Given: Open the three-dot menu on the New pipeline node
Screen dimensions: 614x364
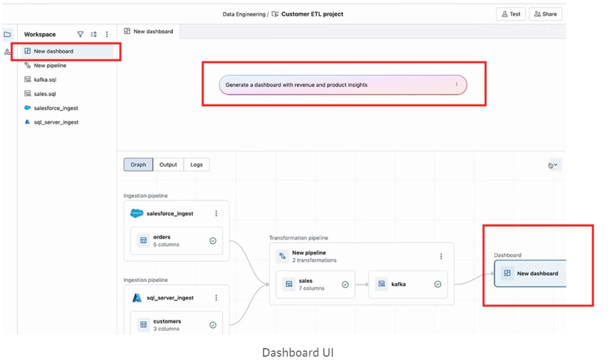Looking at the screenshot, I should pos(441,256).
